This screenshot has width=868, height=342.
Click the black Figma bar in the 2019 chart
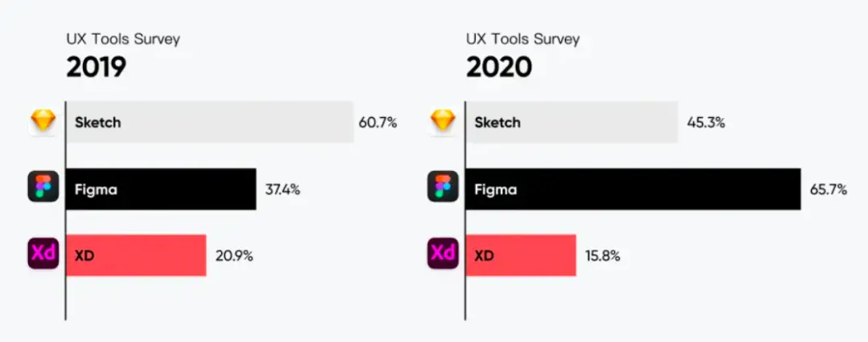(161, 189)
